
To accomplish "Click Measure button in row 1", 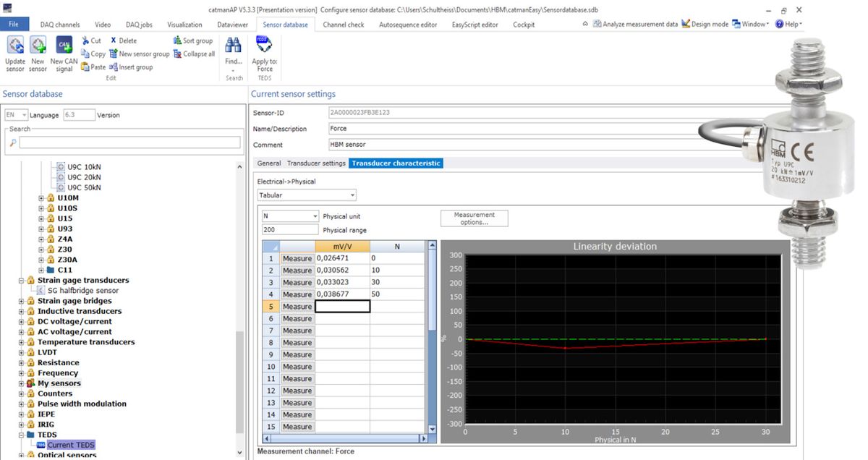I will 297,258.
